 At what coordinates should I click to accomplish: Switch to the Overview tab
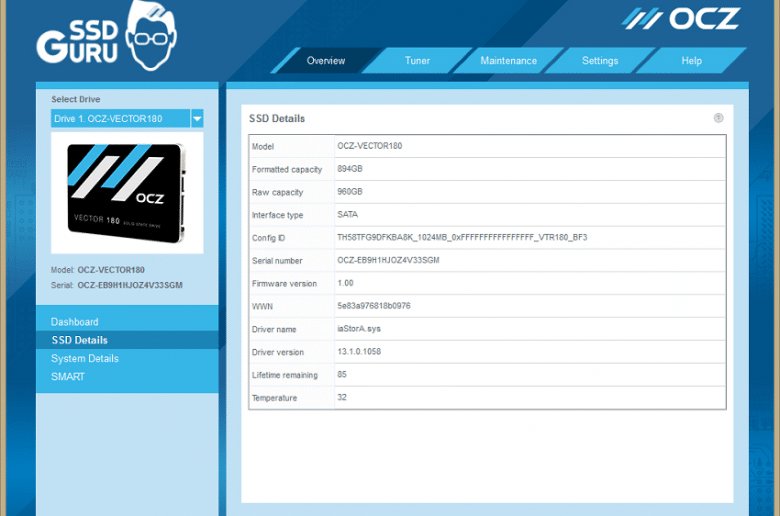(326, 61)
